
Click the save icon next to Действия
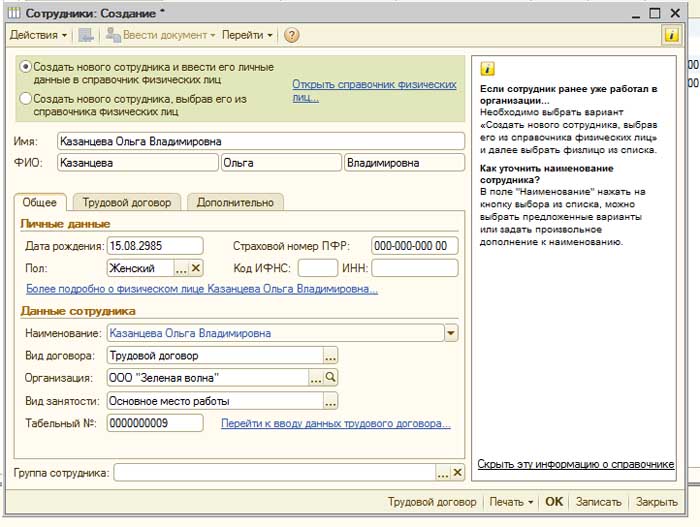[x=85, y=35]
